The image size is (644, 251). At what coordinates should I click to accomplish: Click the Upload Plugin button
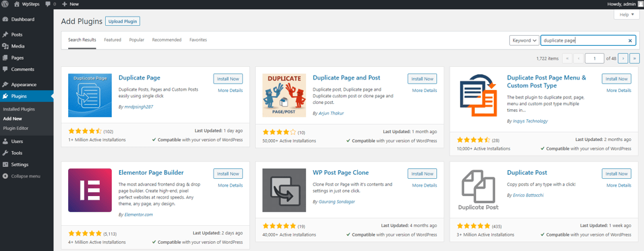(123, 21)
